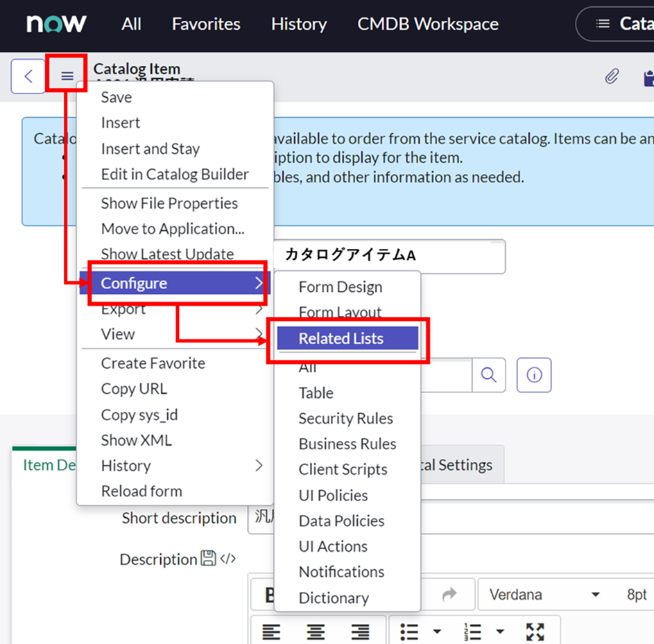Image resolution: width=654 pixels, height=644 pixels.
Task: Select Copy URL entry
Action: pos(175,388)
